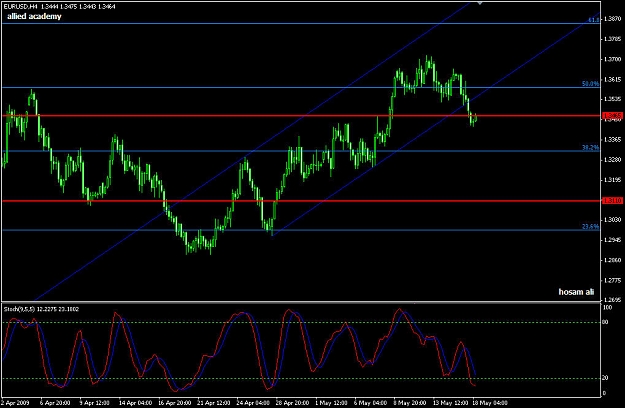Click the '1.3030' price axis value
This screenshot has height=408, width=625.
[612, 220]
